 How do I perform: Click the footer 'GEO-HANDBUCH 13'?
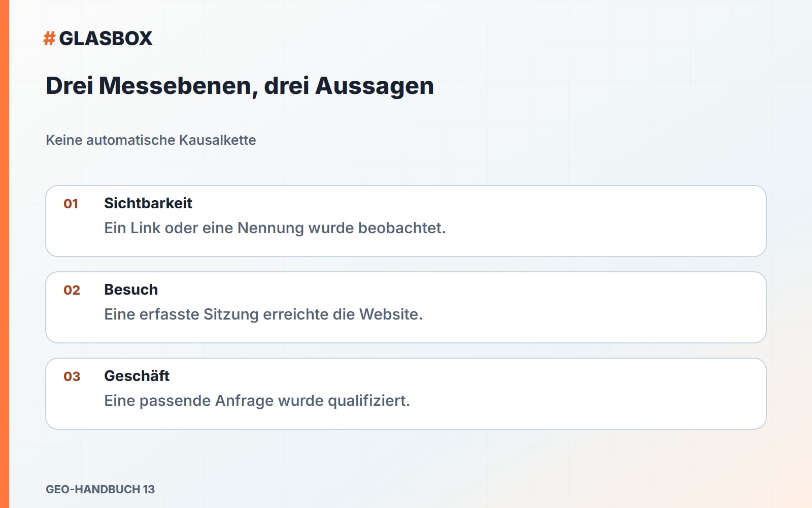click(x=100, y=489)
